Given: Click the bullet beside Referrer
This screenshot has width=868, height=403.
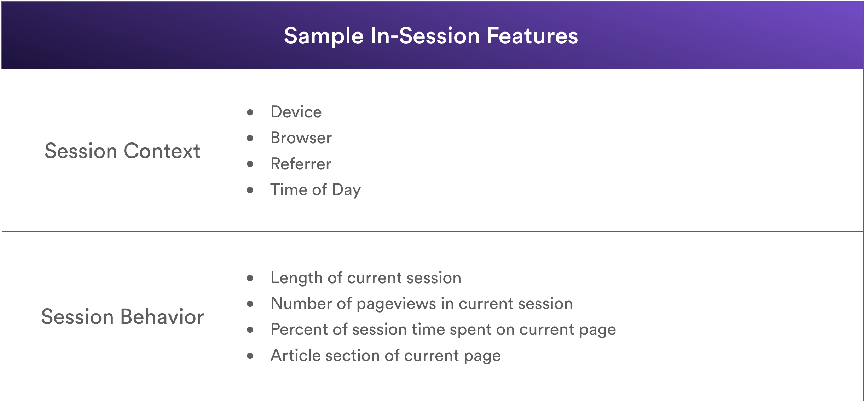Looking at the screenshot, I should point(250,164).
